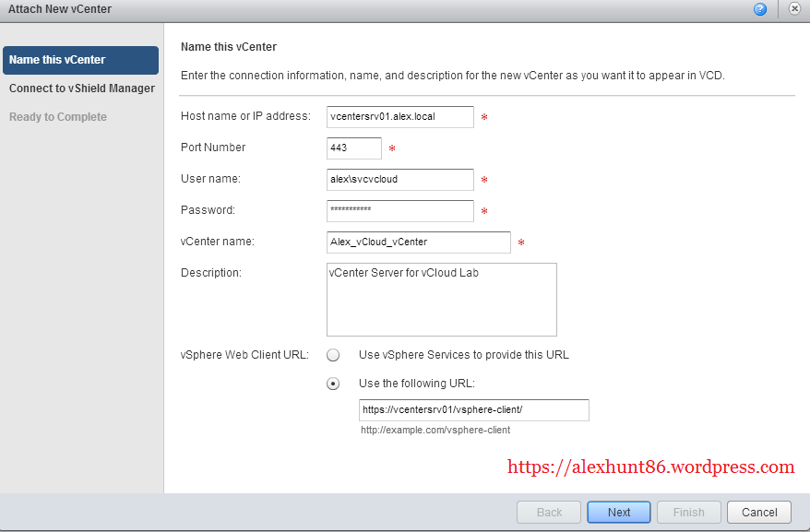
Task: Open the help icon in title bar
Action: [x=760, y=9]
